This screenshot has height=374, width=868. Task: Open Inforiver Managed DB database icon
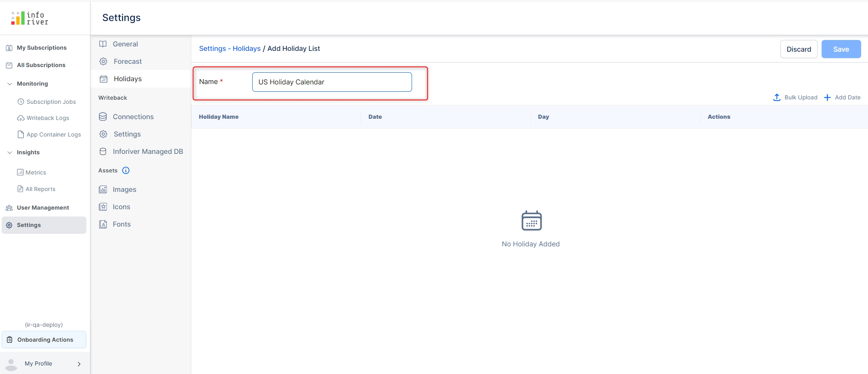pos(103,151)
